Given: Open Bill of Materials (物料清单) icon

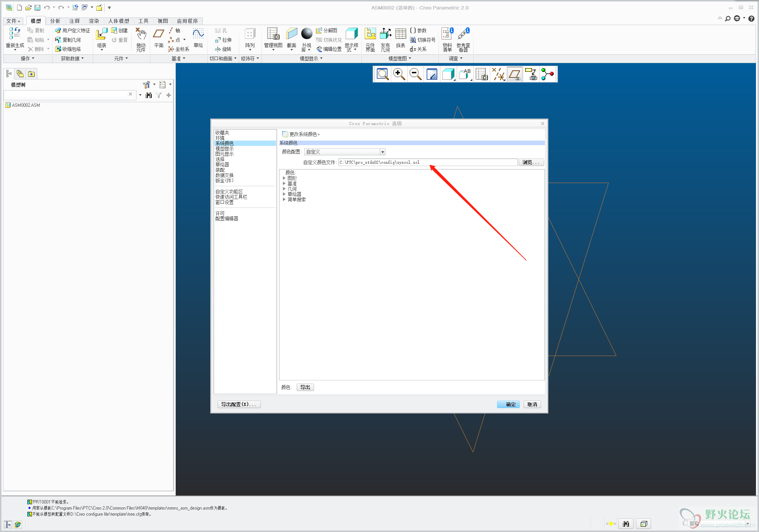Looking at the screenshot, I should pyautogui.click(x=447, y=34).
